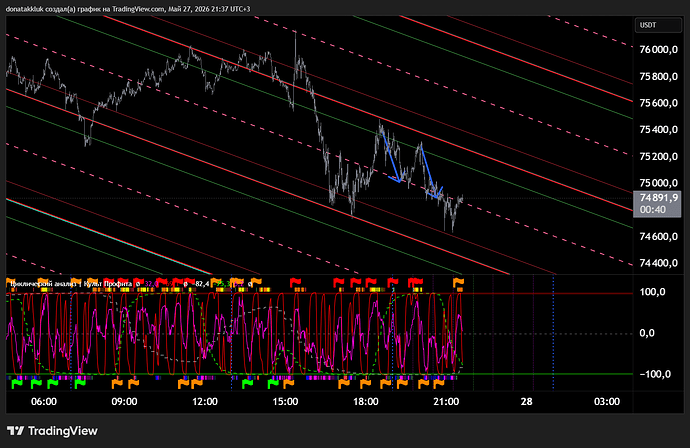
Task: Click the 03:00 time axis label
Action: 607,402
